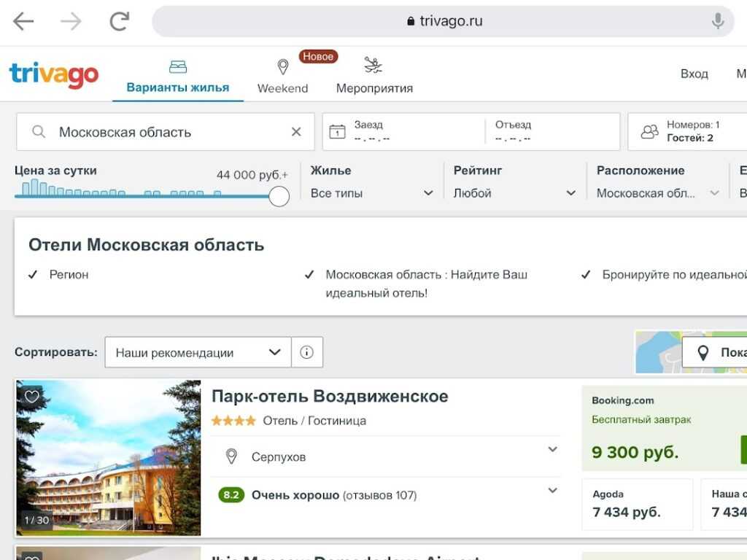Reload the page with refresh icon
Viewport: 747px width, 560px height.
pyautogui.click(x=119, y=22)
